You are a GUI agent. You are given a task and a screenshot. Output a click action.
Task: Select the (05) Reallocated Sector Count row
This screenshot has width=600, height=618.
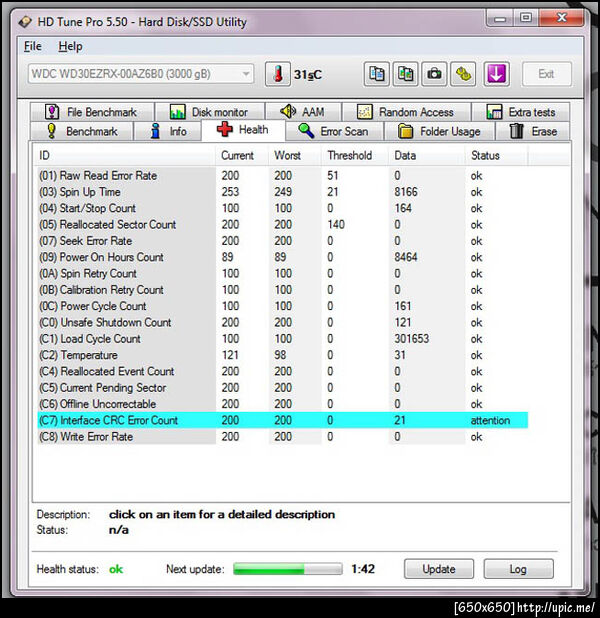tap(283, 225)
